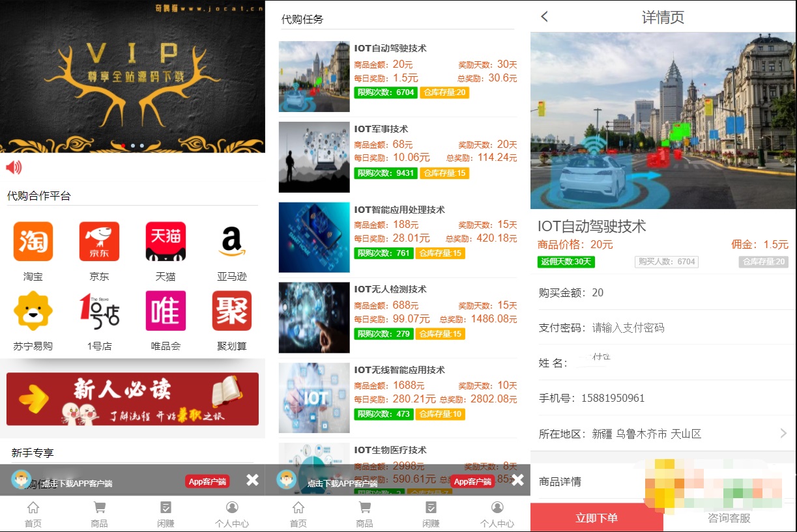Open the App客户端 download button
Image resolution: width=797 pixels, height=532 pixels.
207,481
